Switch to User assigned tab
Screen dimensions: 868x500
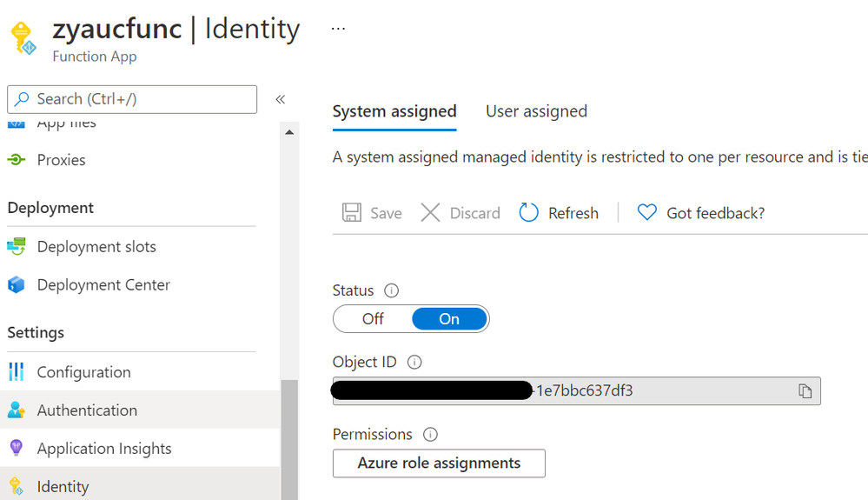pos(536,111)
